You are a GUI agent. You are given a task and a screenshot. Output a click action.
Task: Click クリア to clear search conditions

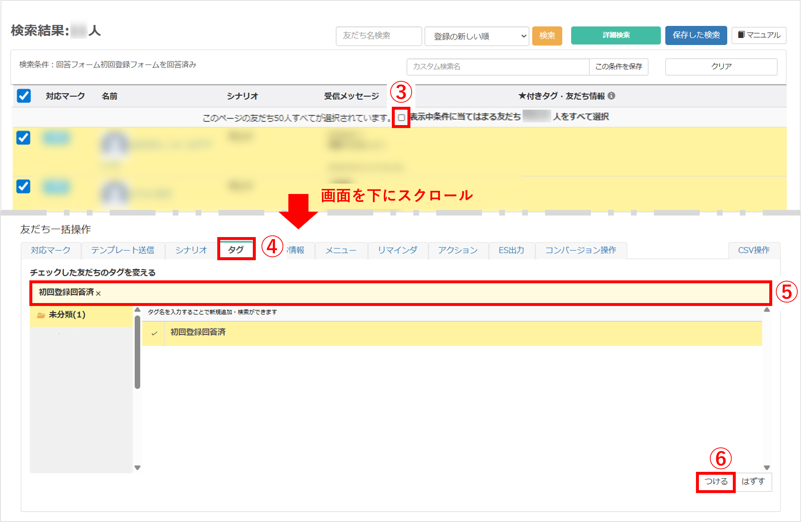click(721, 67)
